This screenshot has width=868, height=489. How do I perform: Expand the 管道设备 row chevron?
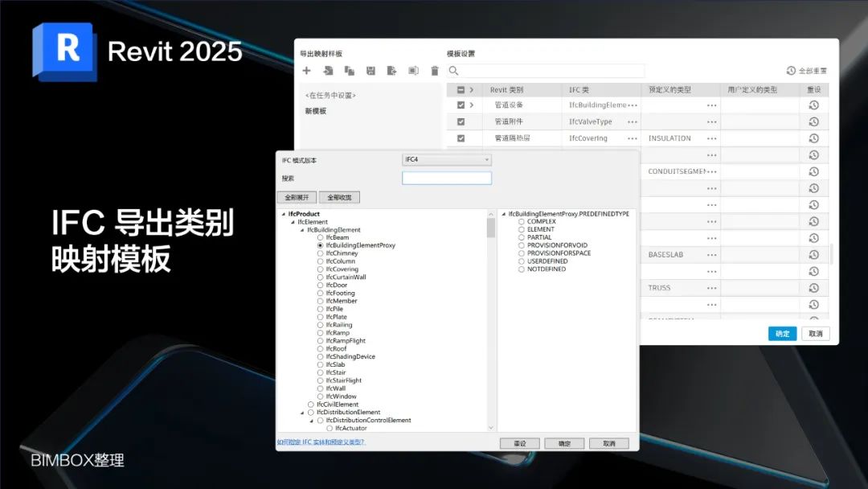pyautogui.click(x=471, y=105)
